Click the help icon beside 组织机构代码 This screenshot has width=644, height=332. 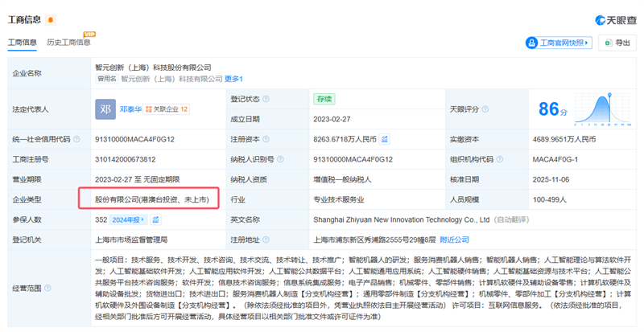click(499, 159)
